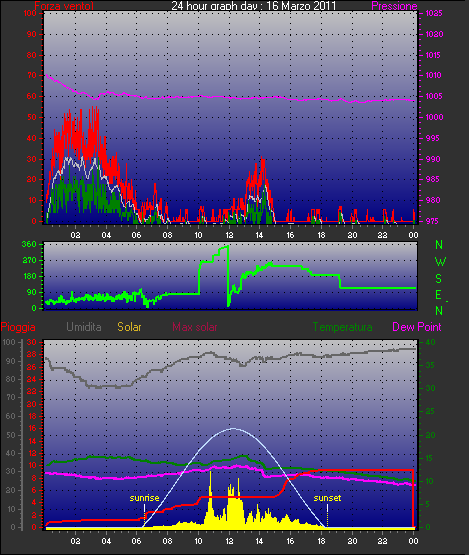Click the red '26' rain axis value

(32, 367)
